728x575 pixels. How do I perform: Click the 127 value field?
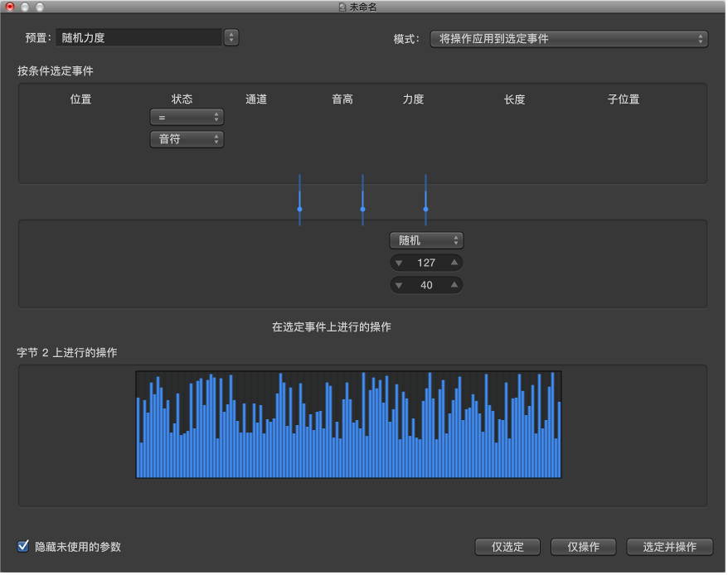coord(426,263)
